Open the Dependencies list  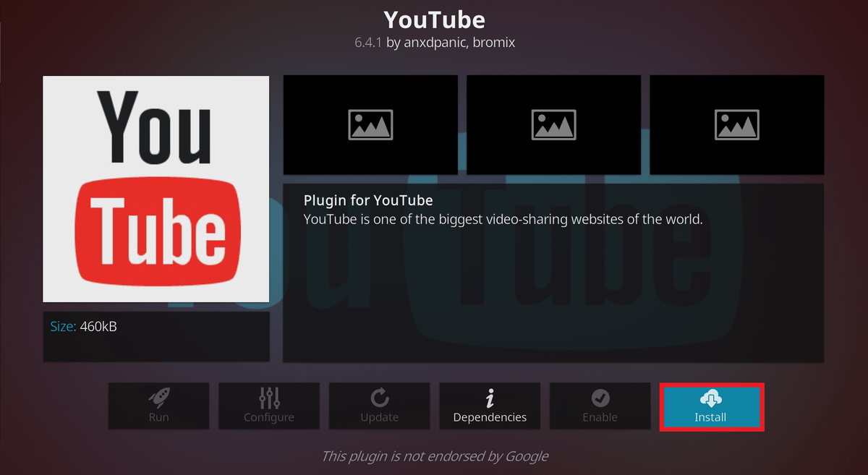490,406
